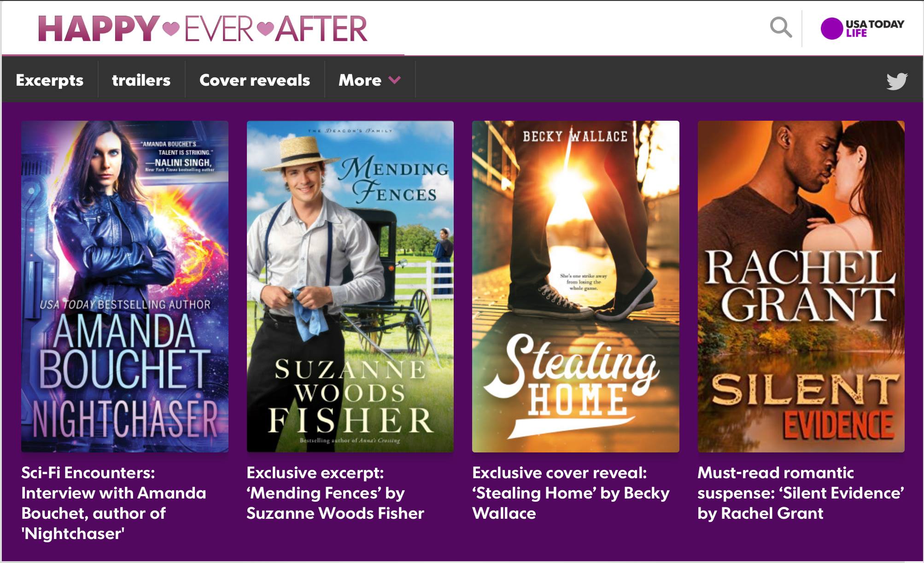Image resolution: width=924 pixels, height=563 pixels.
Task: Click the USA Today Life purple circle logo
Action: 831,29
